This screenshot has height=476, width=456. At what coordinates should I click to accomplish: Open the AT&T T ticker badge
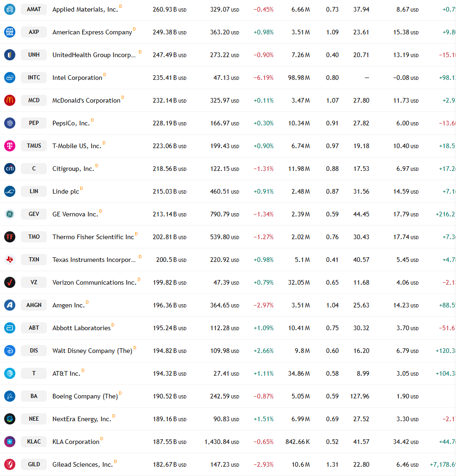(x=34, y=373)
